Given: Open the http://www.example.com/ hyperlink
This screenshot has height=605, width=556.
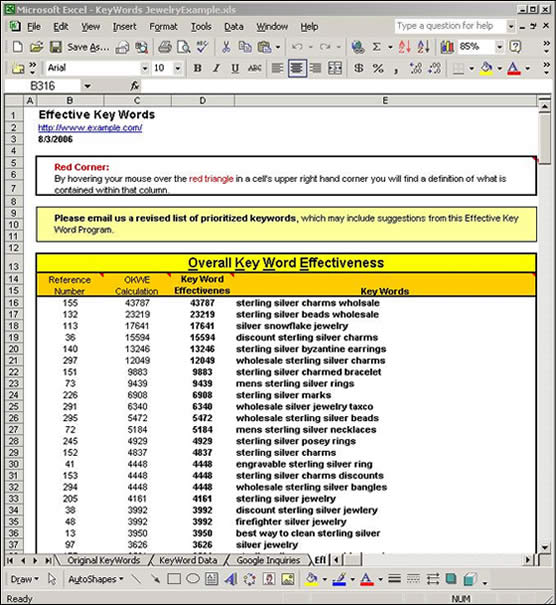Looking at the screenshot, I should [90, 128].
